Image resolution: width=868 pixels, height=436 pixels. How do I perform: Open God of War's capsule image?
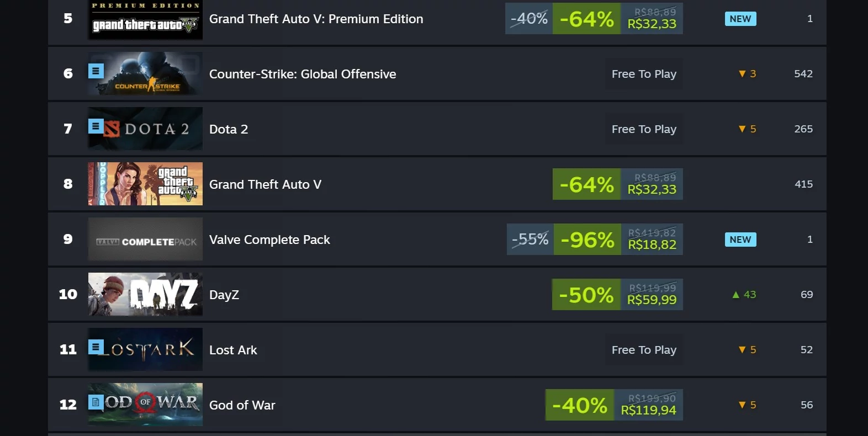click(145, 405)
